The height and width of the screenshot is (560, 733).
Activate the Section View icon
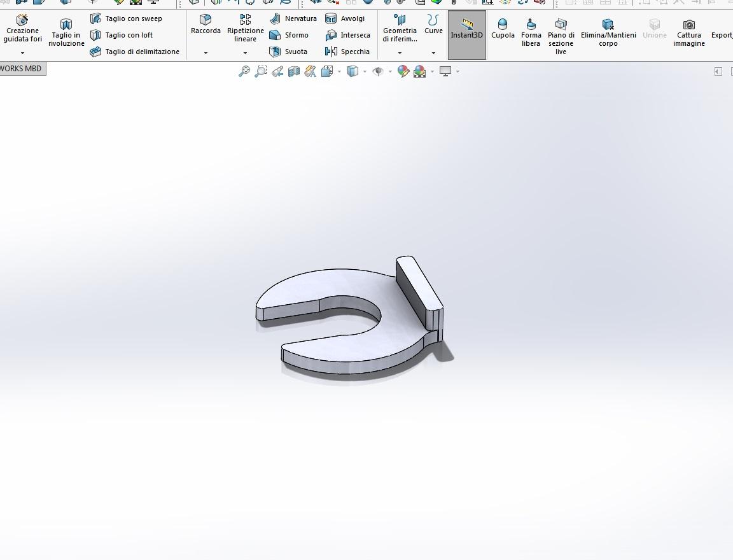click(293, 71)
